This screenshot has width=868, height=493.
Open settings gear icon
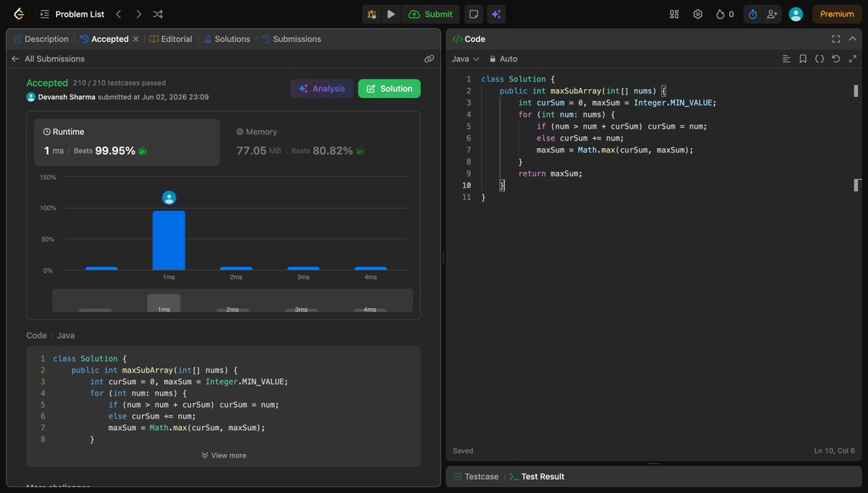tap(697, 14)
